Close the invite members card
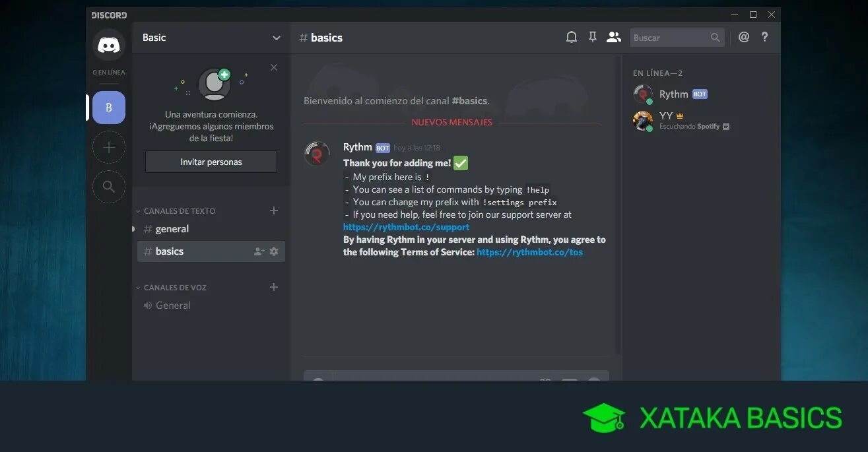 274,67
